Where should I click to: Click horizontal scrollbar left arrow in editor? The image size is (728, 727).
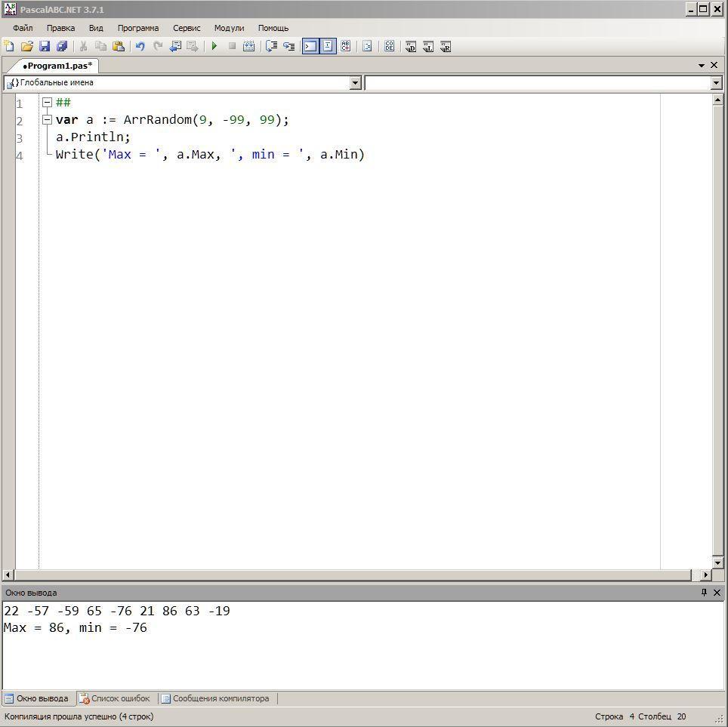click(x=8, y=575)
